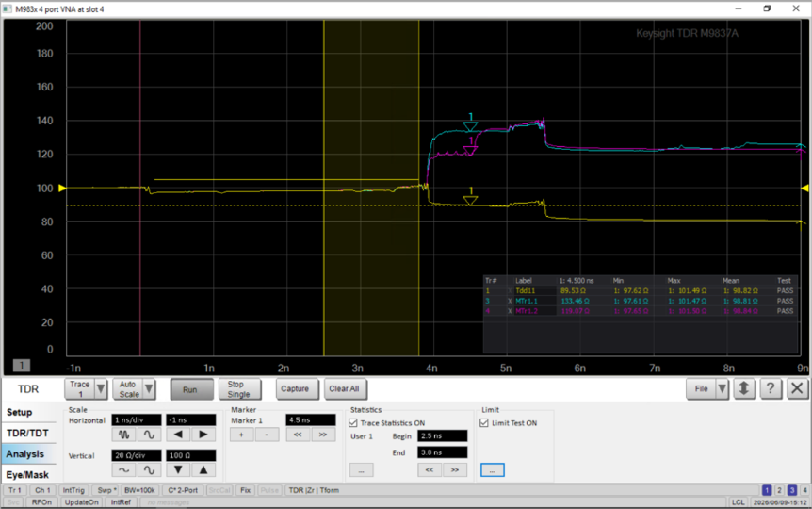Select Tdd11 trace row in table
Screen dimensions: 812x509
click(640, 290)
